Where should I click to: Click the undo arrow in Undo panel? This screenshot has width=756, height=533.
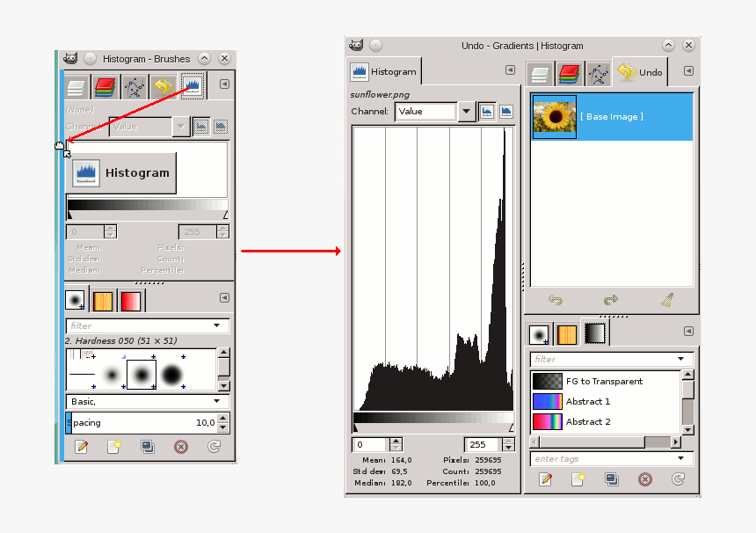tap(556, 301)
